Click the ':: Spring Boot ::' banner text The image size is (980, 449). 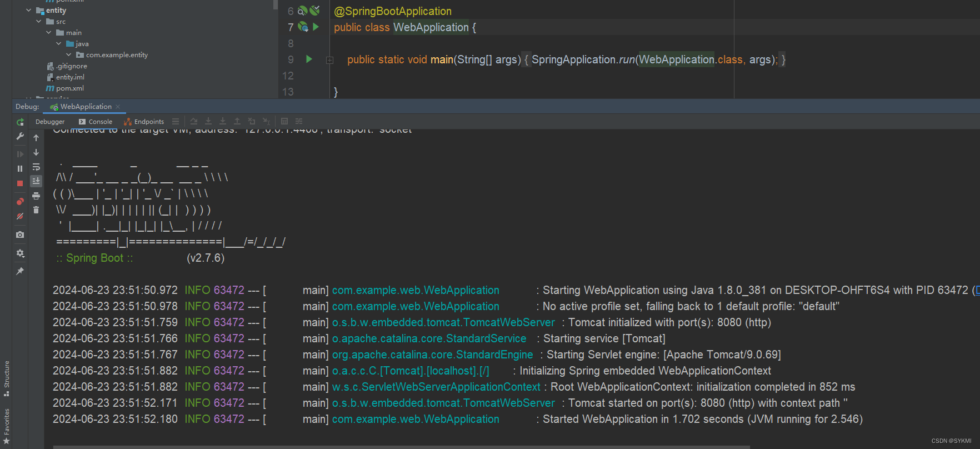(x=94, y=258)
